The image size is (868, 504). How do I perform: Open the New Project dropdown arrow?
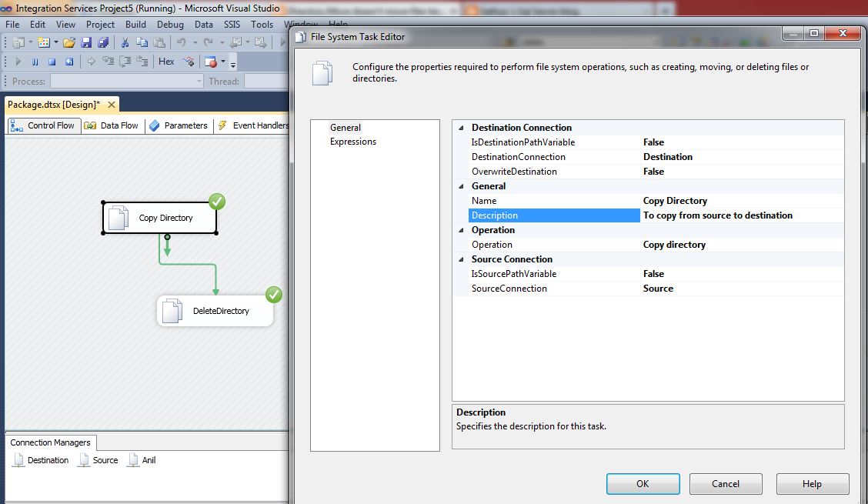pos(31,42)
